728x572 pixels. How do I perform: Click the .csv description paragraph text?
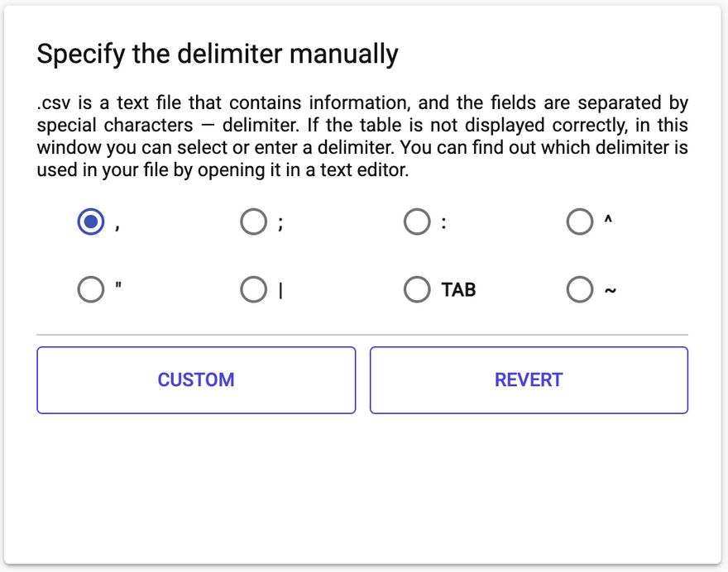(x=362, y=137)
